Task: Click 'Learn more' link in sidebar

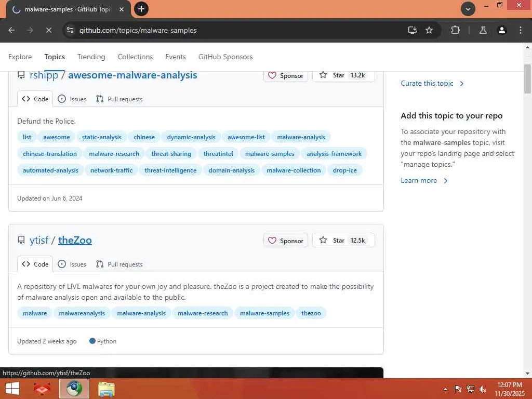Action: 424,180
